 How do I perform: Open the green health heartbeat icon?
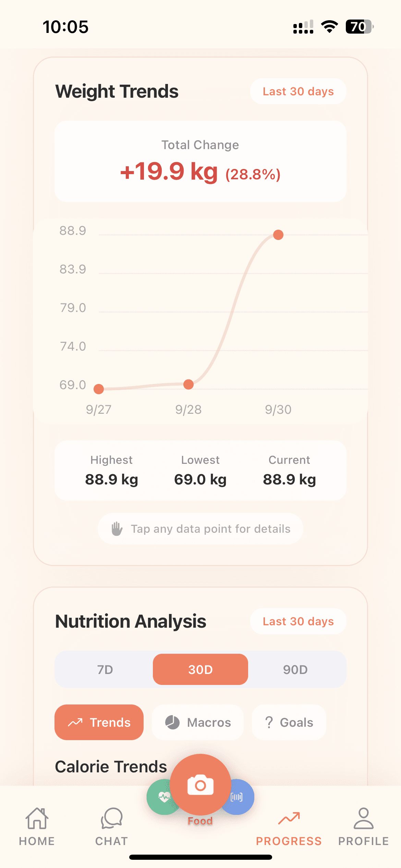pos(160,797)
